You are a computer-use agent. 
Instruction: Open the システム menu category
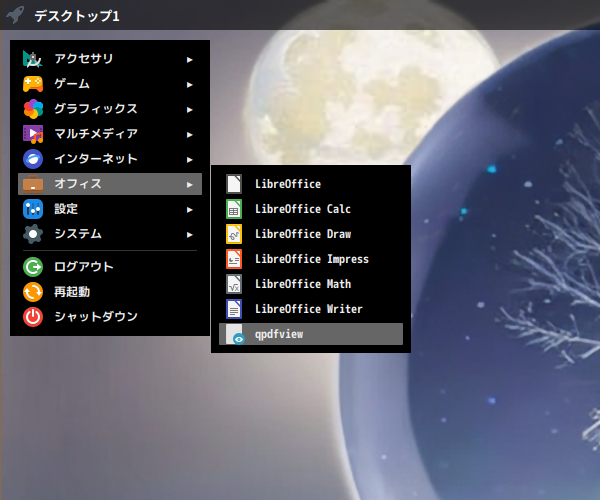click(110, 234)
